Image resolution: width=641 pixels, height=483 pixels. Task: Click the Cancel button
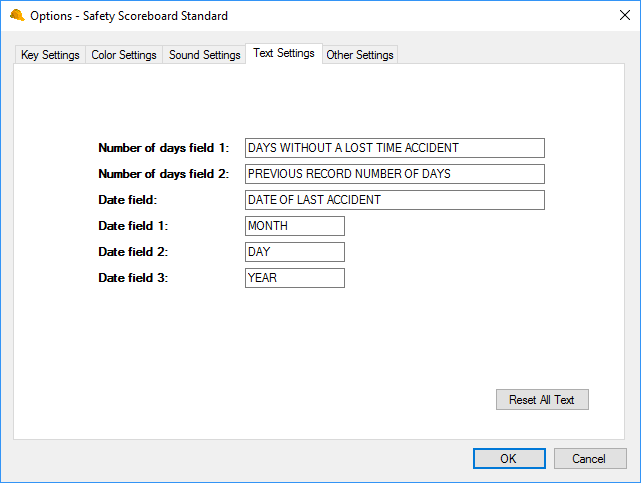[589, 459]
